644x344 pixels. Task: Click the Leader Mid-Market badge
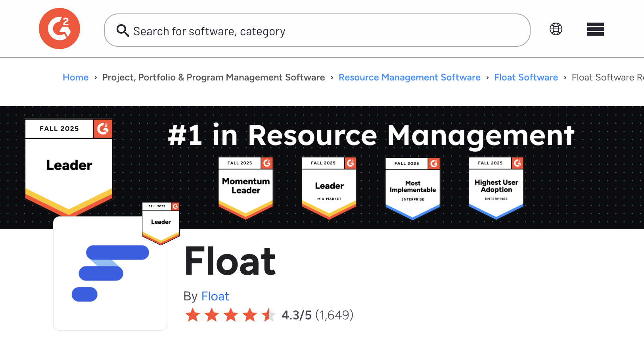tap(329, 188)
